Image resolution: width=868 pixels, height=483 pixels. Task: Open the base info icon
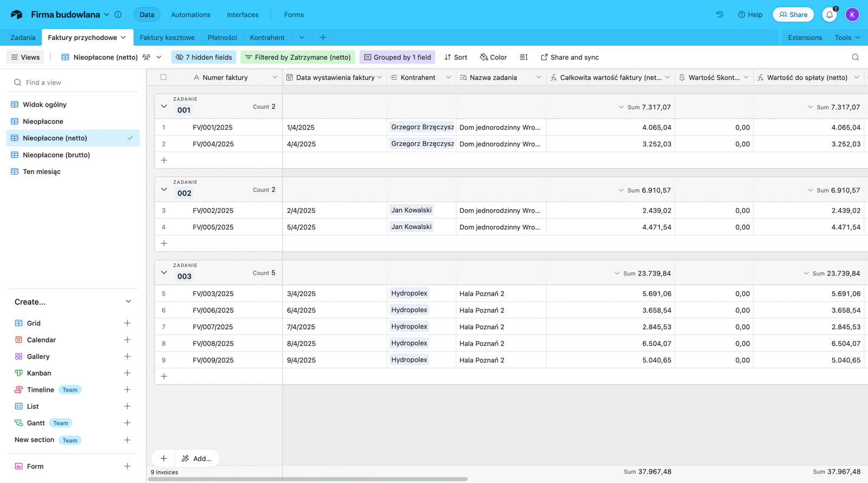point(118,15)
